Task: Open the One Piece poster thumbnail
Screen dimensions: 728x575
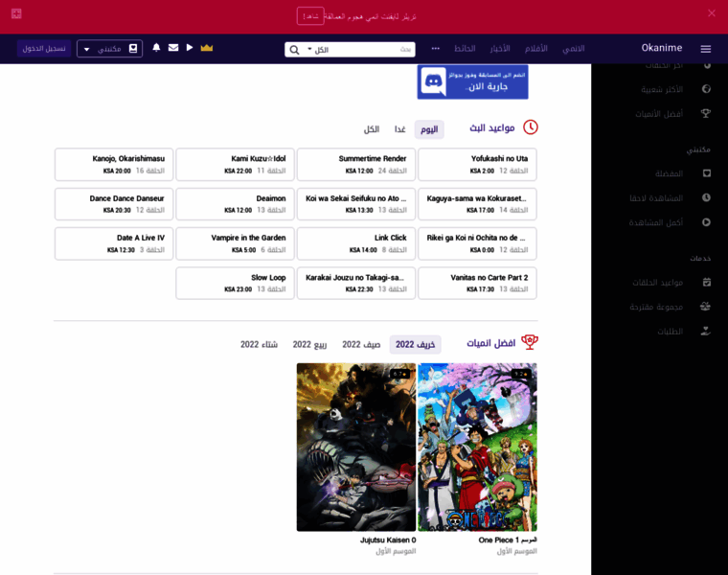Action: point(477,448)
